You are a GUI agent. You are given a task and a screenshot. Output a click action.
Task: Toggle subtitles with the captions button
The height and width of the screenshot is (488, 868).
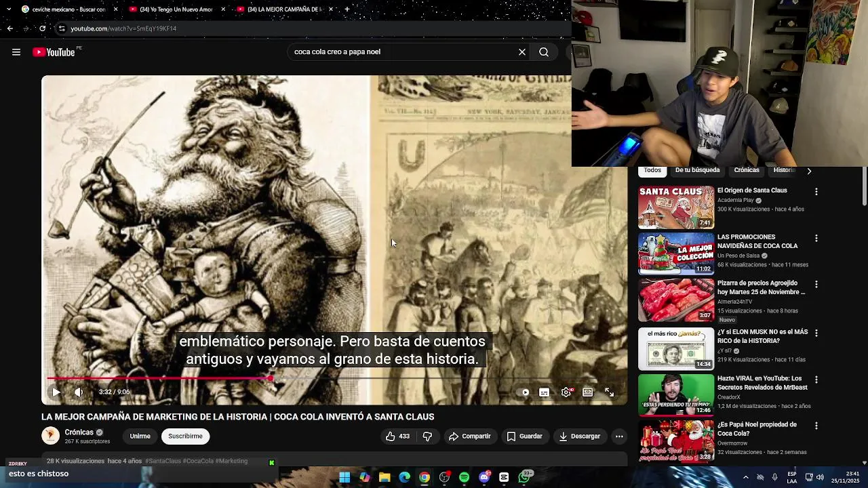pyautogui.click(x=544, y=392)
